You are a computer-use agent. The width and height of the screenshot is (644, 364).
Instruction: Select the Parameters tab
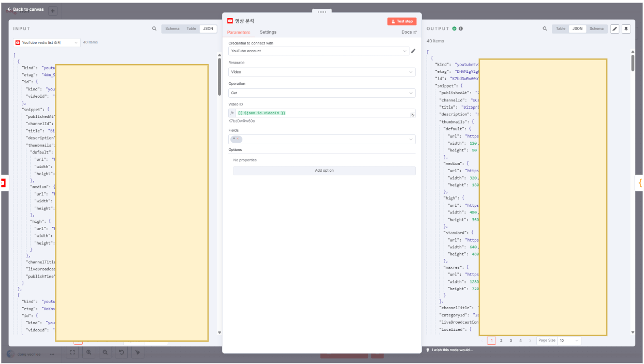(x=239, y=32)
